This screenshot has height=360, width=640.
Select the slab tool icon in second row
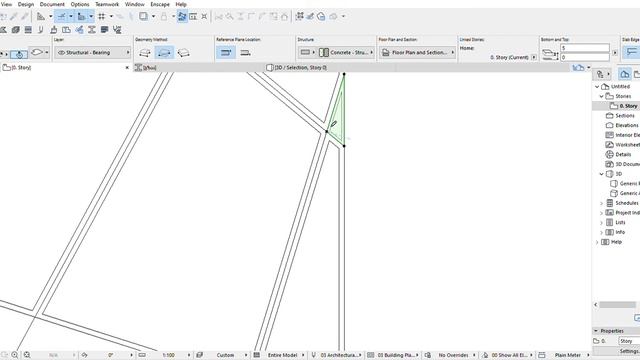pos(16,29)
